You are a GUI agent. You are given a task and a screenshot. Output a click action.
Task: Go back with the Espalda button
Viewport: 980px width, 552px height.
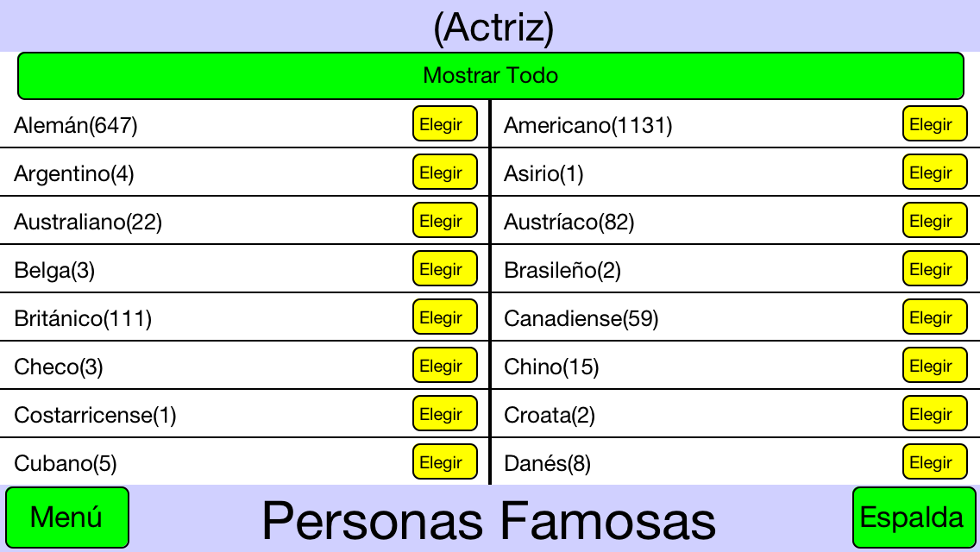[x=914, y=517]
